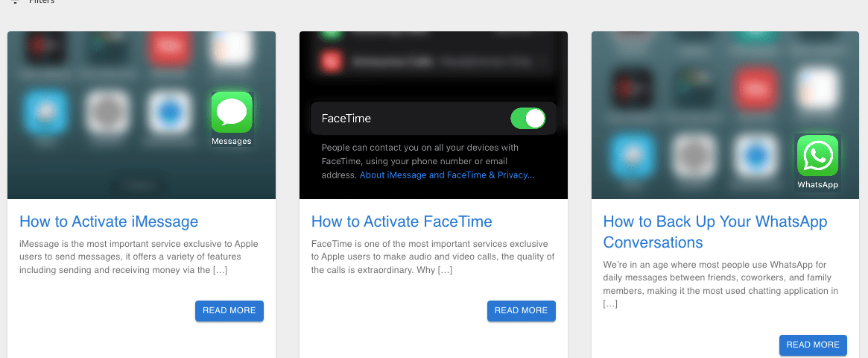The image size is (868, 358).
Task: Open How to Back Up Your WhatsApp Conversations title
Action: click(x=715, y=232)
